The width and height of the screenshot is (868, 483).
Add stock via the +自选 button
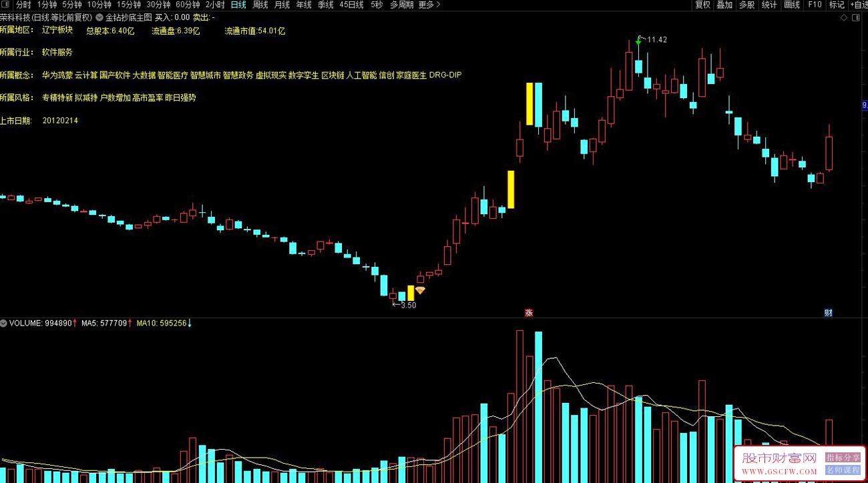pyautogui.click(x=859, y=5)
